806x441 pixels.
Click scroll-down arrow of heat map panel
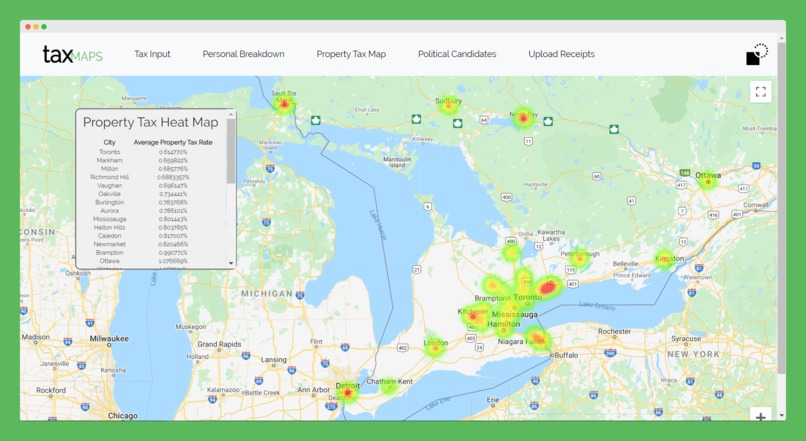click(x=231, y=263)
